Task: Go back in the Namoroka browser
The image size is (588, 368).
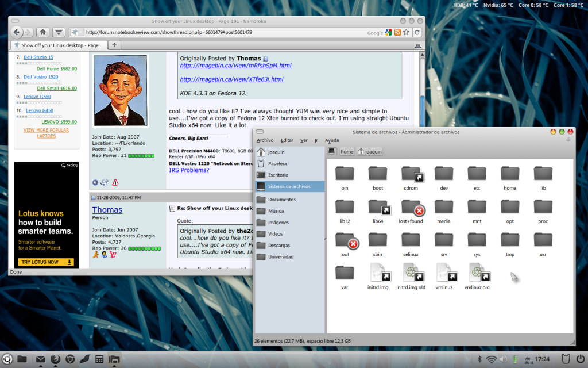Action: pos(16,32)
